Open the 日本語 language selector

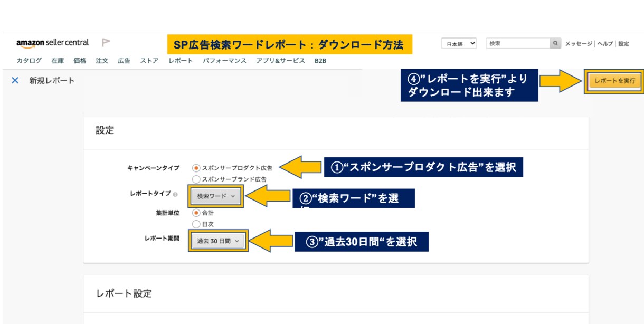pos(459,44)
